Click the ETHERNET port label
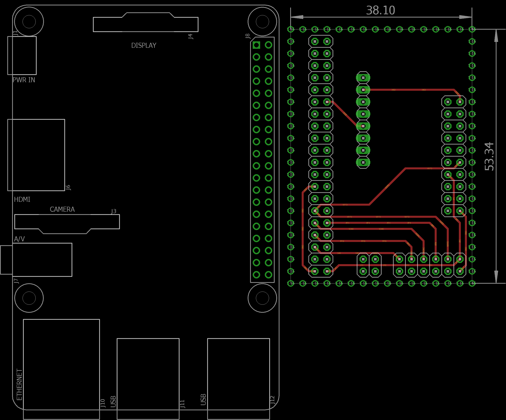 [x=19, y=384]
